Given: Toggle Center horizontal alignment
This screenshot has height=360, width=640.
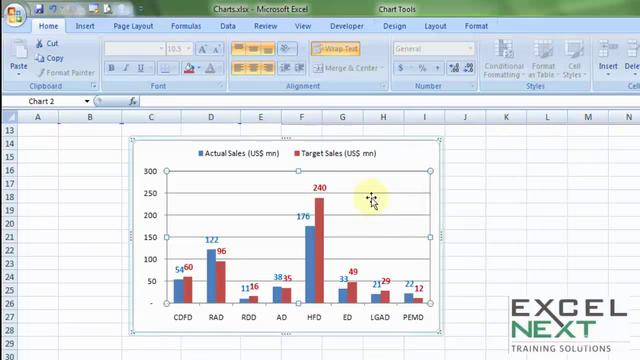Looking at the screenshot, I should [253, 68].
